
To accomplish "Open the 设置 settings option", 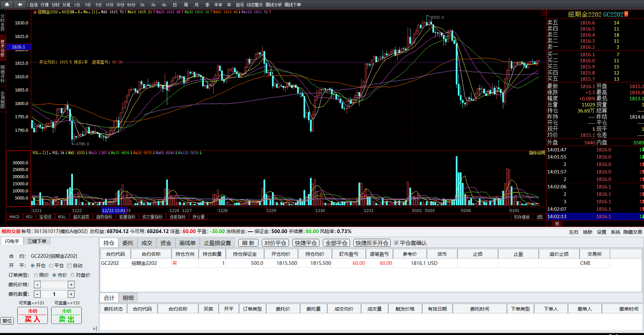I will click(602, 232).
